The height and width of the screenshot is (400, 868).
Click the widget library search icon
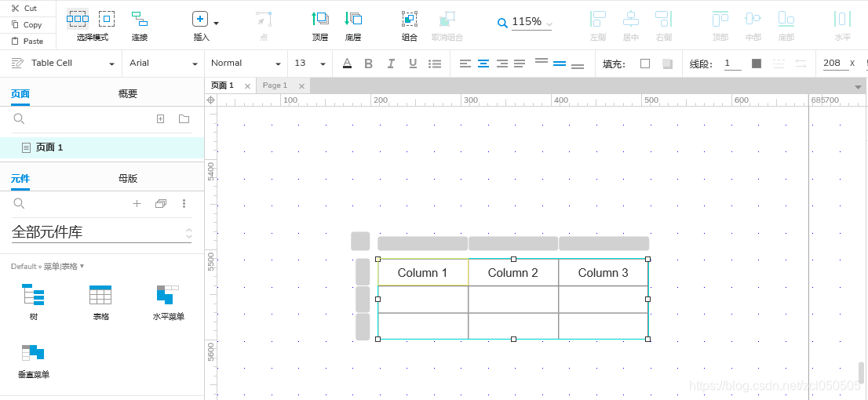point(19,204)
